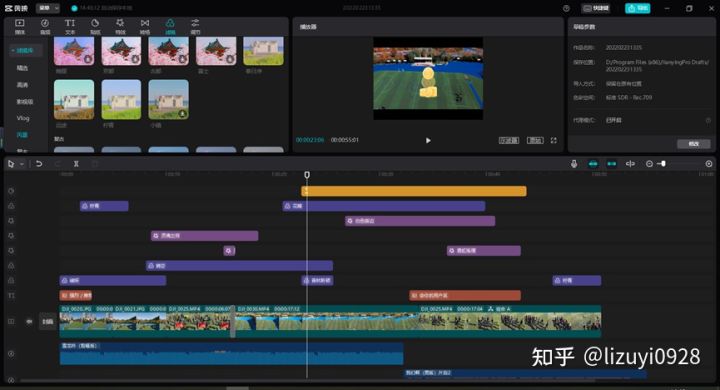Click the info icon beside proxy mode
This screenshot has width=720, height=390.
coord(708,120)
